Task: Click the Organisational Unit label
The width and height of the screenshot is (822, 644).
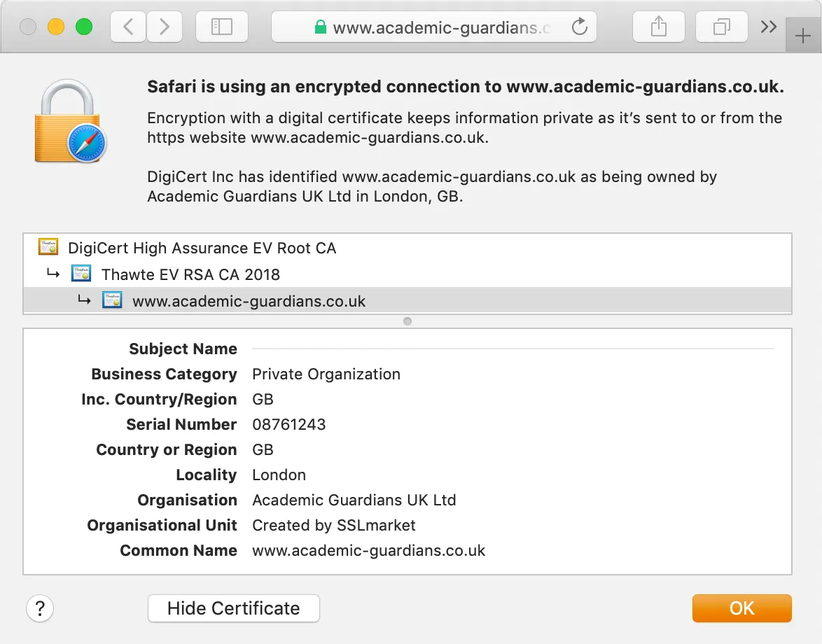Action: [162, 525]
